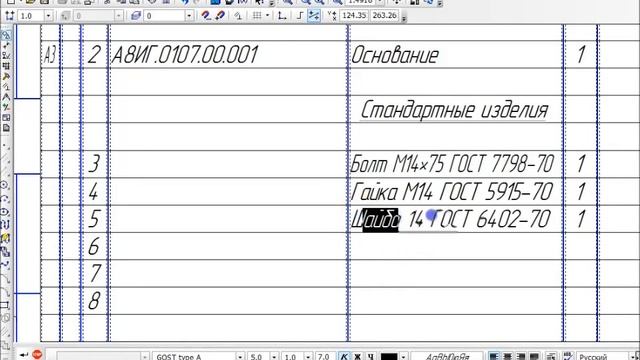640x360 pixels.
Task: Click quantity 1 in Шайба row
Action: [581, 219]
